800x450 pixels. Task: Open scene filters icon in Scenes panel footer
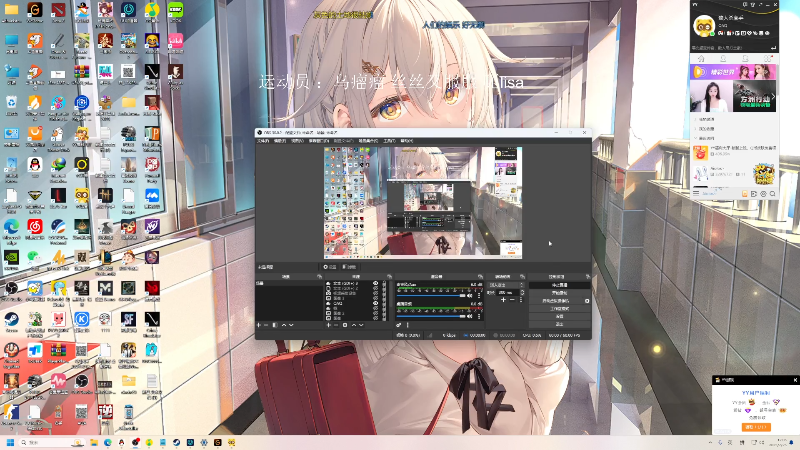point(275,325)
